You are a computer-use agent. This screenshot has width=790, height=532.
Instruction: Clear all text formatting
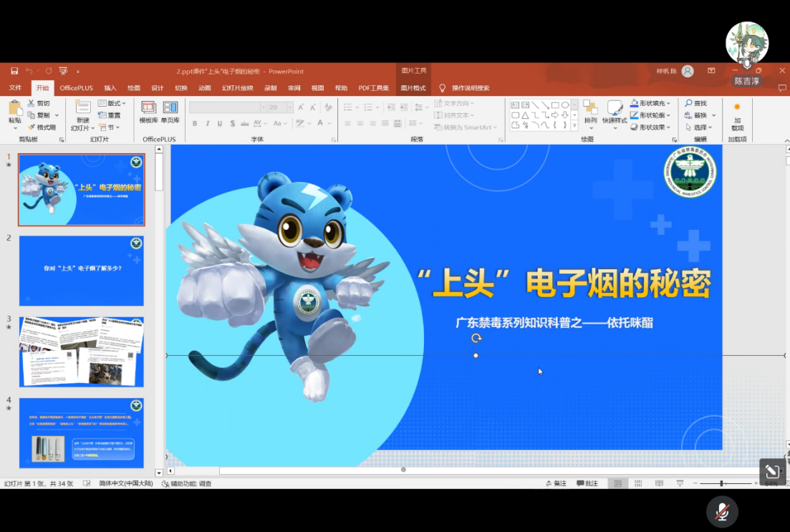pos(329,107)
